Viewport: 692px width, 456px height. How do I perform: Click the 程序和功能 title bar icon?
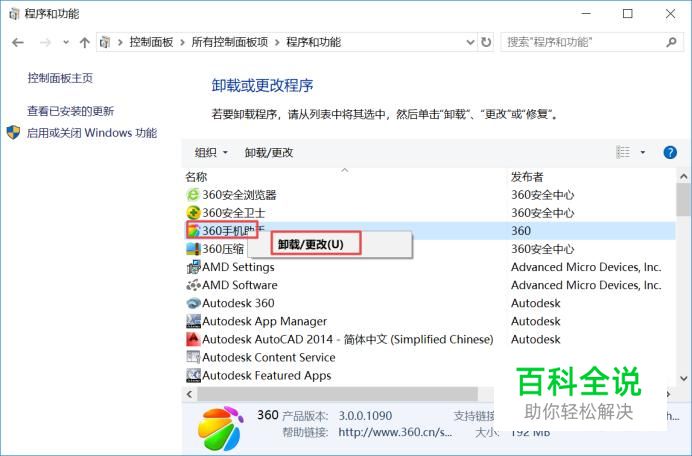15,14
